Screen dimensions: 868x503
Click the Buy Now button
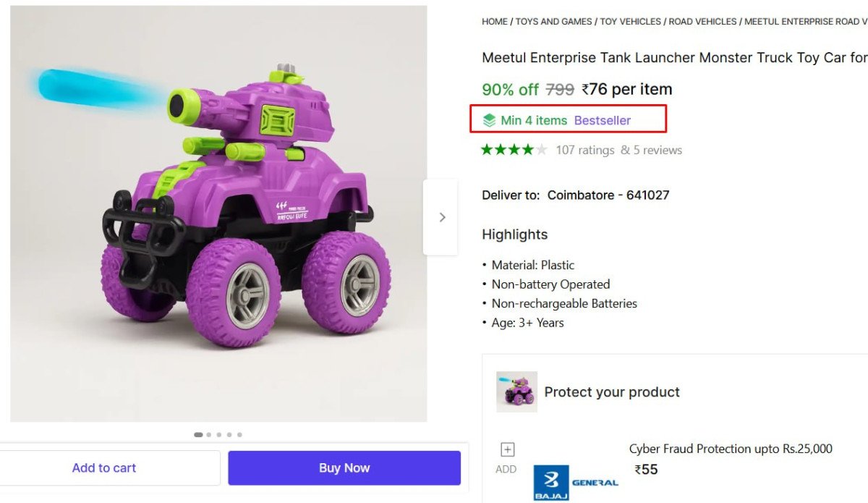(x=344, y=468)
